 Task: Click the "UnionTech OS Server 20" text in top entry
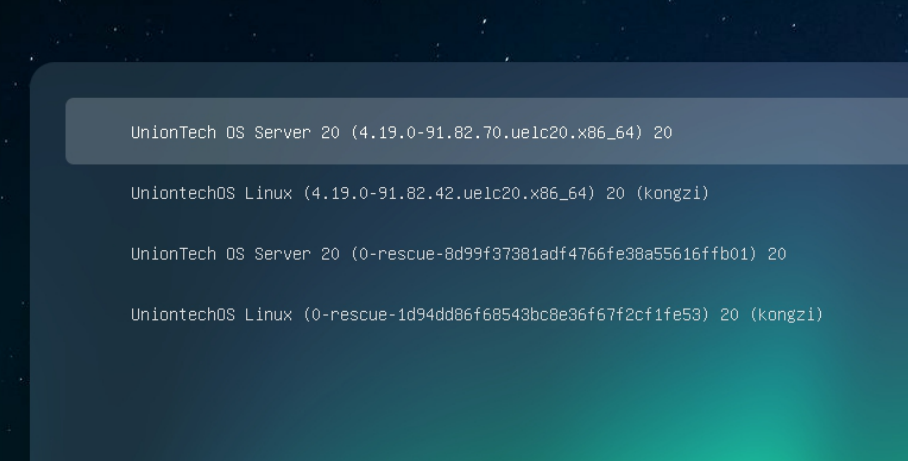tap(235, 132)
